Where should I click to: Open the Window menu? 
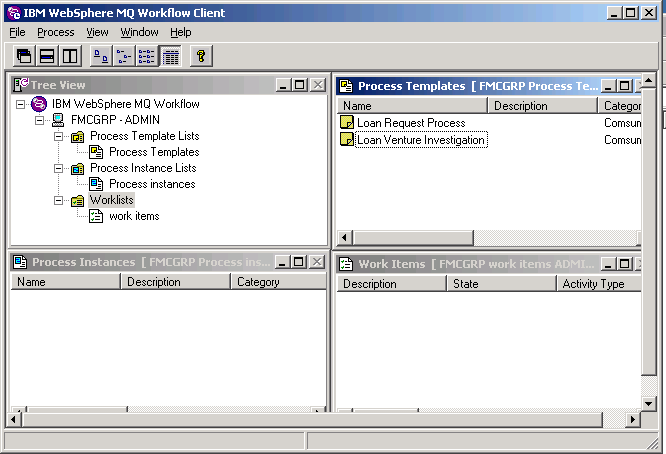[x=139, y=32]
